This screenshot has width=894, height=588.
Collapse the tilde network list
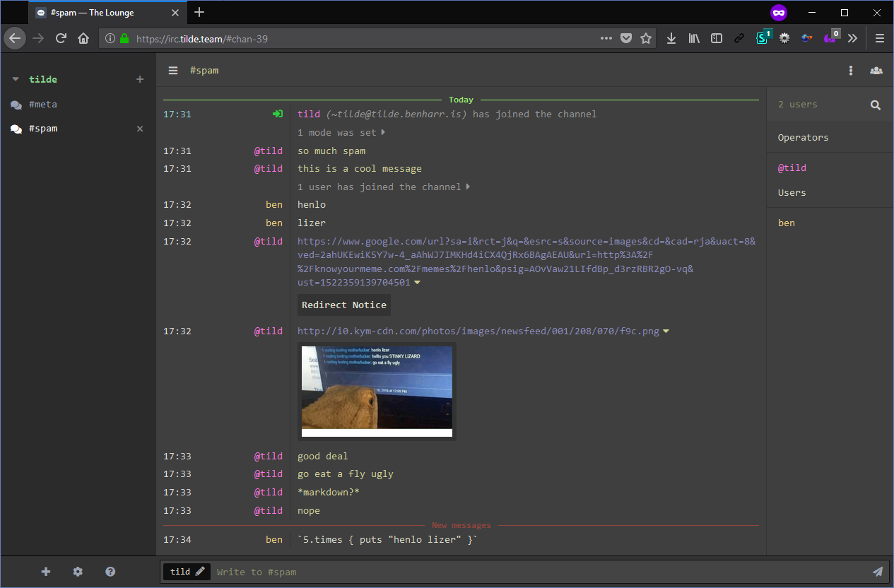[16, 79]
